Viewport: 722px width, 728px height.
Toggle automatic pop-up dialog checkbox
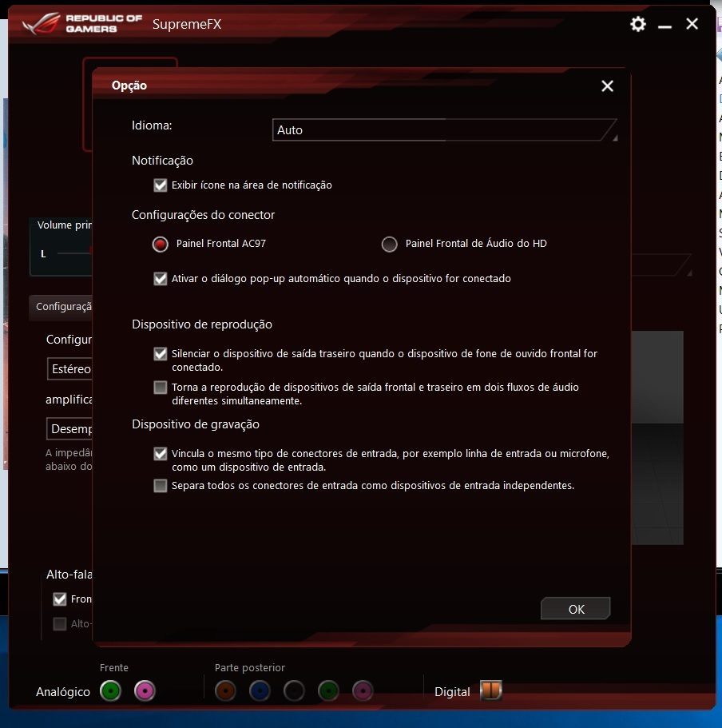[x=161, y=279]
